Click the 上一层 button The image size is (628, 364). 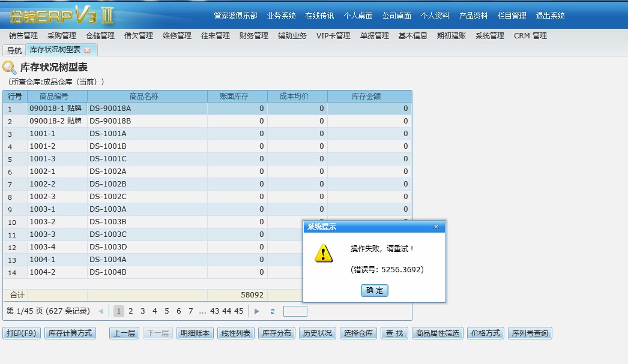pos(124,333)
